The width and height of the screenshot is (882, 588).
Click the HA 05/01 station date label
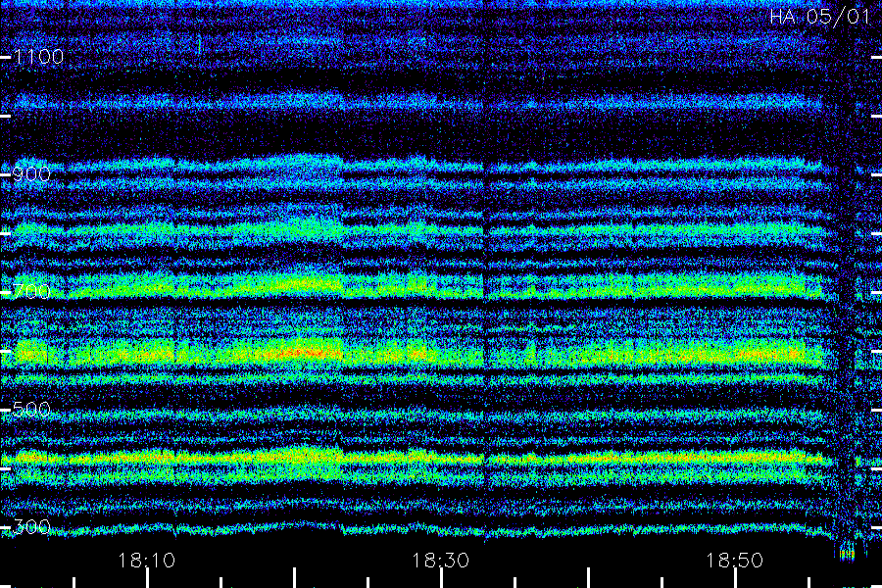tap(820, 17)
